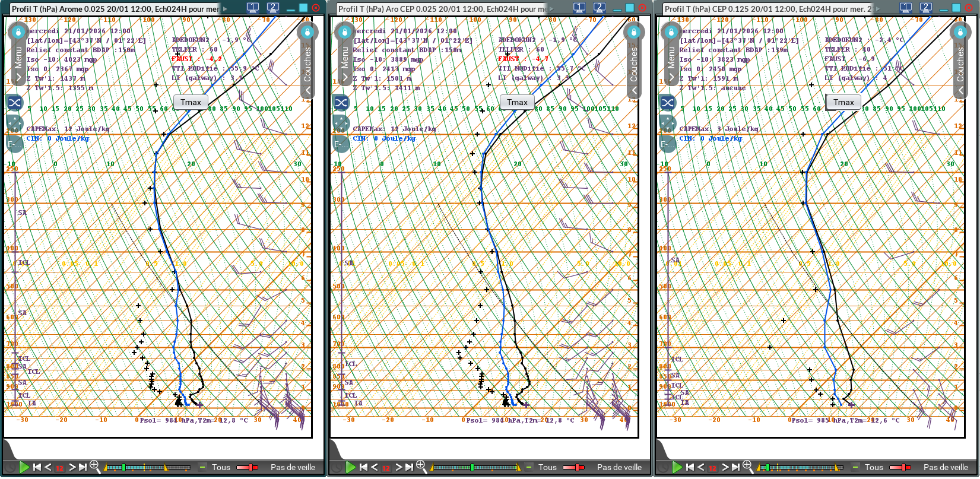Expand the truncated title arrow in the CEP 0.125 window
The height and width of the screenshot is (479, 980).
pyautogui.click(x=878, y=8)
